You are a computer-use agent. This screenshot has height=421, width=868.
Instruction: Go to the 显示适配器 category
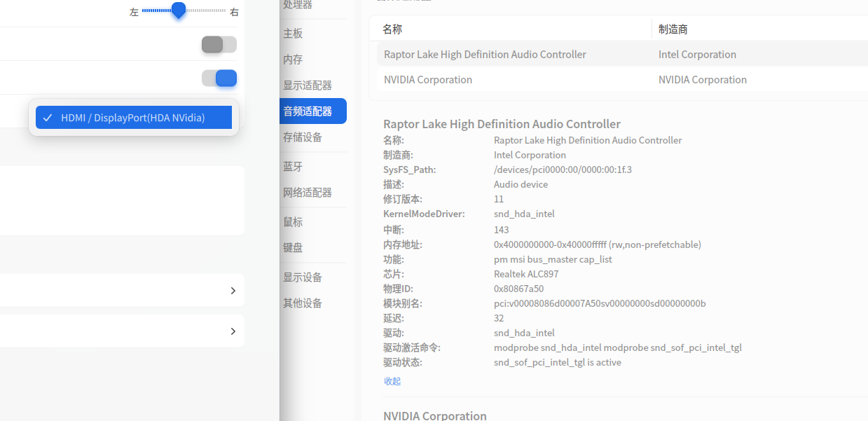tap(308, 85)
